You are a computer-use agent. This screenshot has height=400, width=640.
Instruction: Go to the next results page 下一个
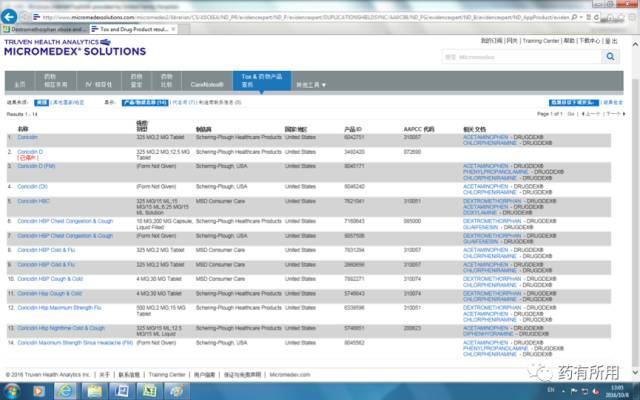pos(616,114)
